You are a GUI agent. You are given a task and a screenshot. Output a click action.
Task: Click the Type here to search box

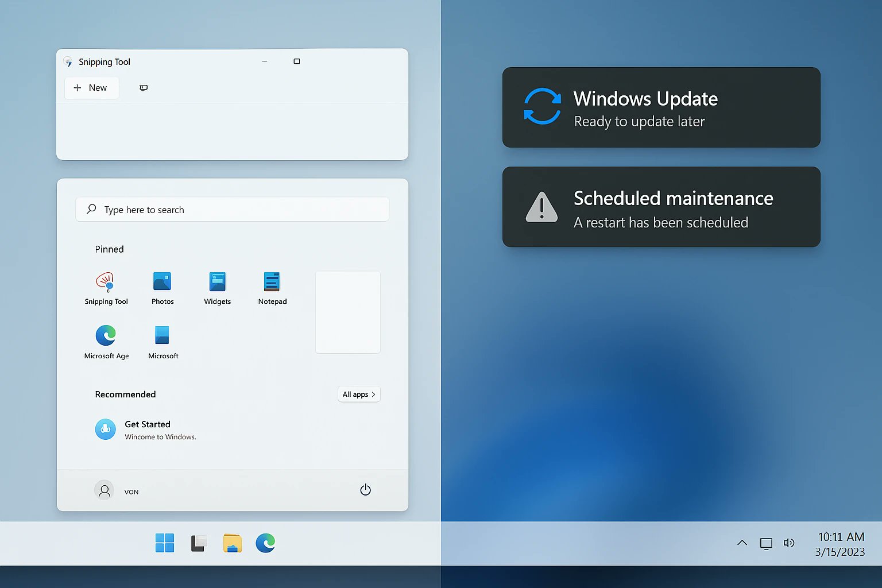click(232, 210)
